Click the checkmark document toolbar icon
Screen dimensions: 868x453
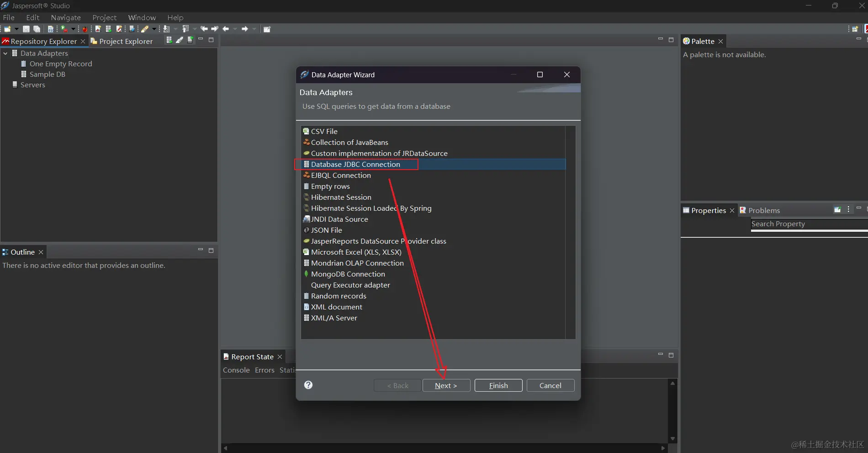pos(132,29)
